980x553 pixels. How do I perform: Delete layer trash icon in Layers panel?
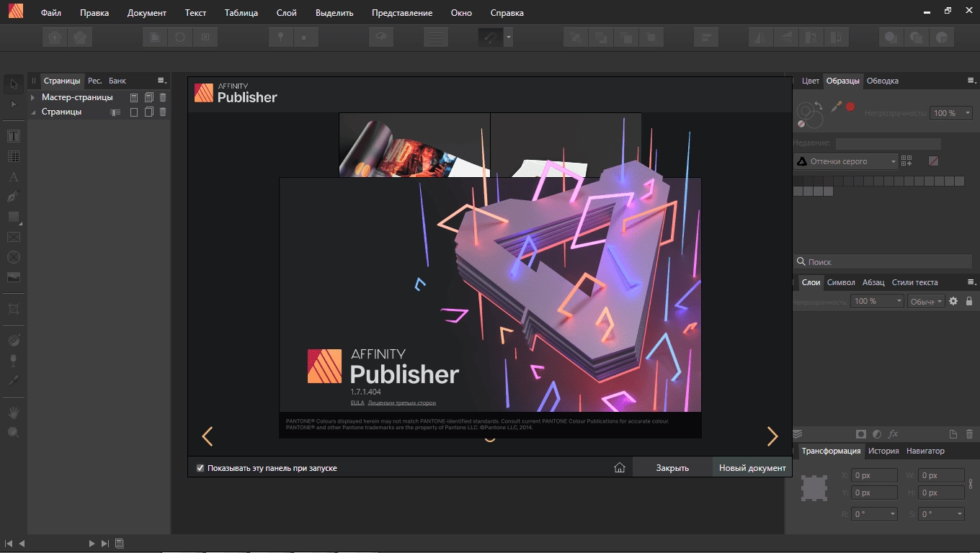point(969,434)
